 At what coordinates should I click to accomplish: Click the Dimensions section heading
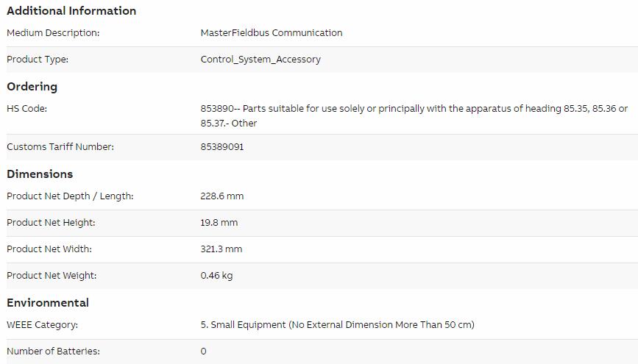(x=40, y=174)
